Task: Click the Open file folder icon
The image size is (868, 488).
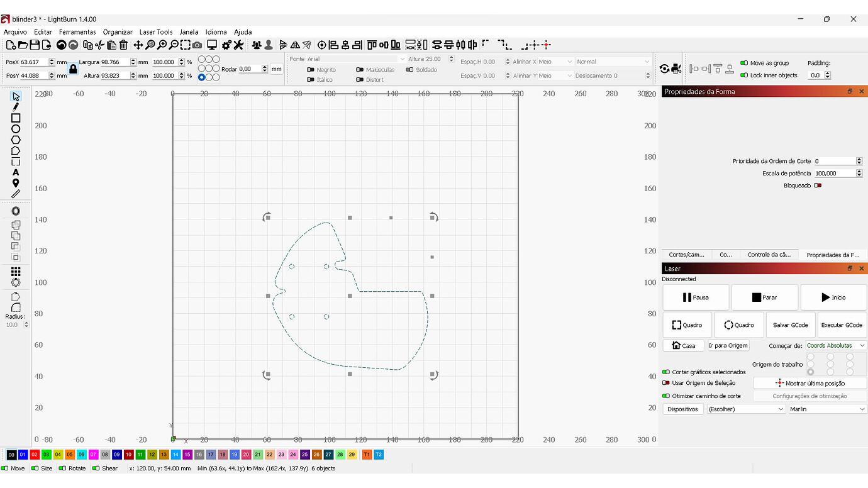Action: [x=23, y=45]
